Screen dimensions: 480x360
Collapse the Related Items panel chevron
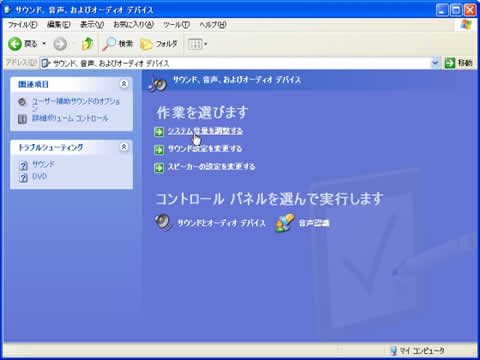(x=124, y=84)
